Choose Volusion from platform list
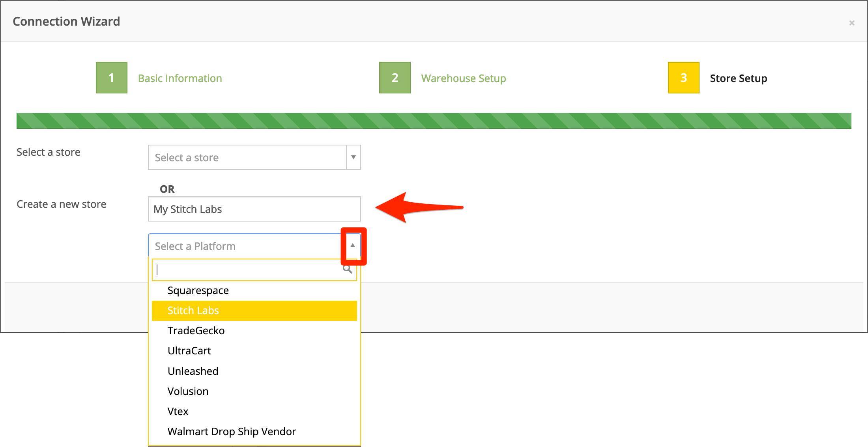 point(254,391)
